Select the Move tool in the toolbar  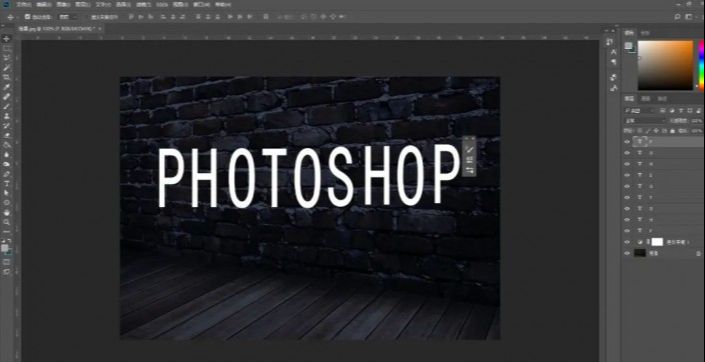pos(6,38)
